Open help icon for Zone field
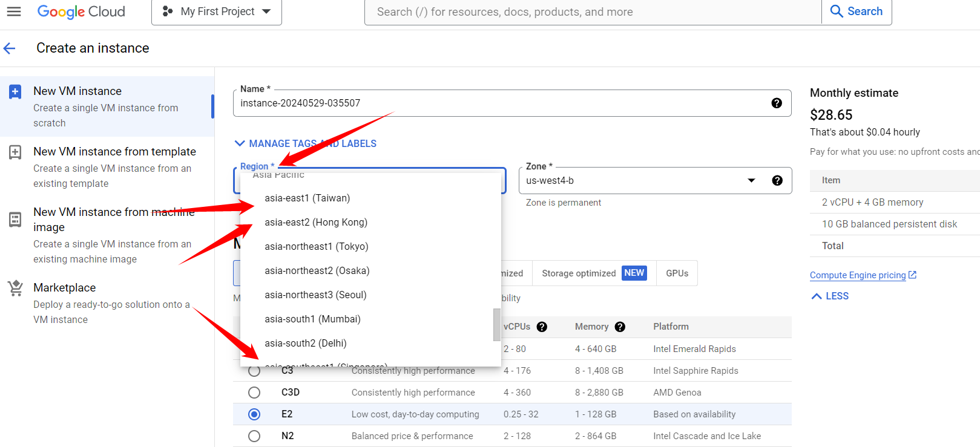 777,180
